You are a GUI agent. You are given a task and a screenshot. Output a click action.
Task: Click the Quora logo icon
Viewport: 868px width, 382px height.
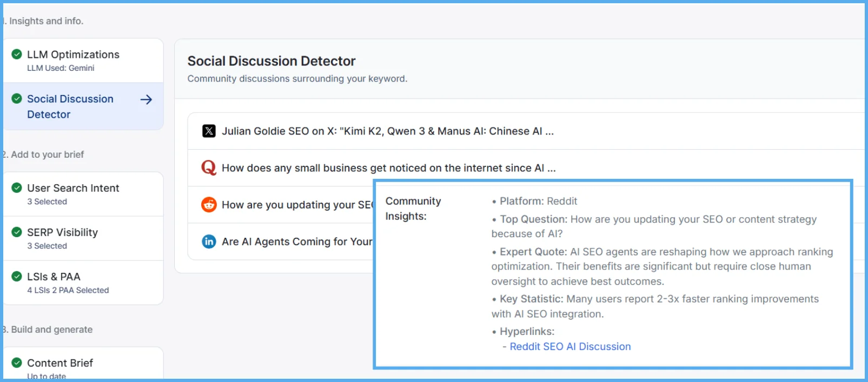click(x=209, y=167)
